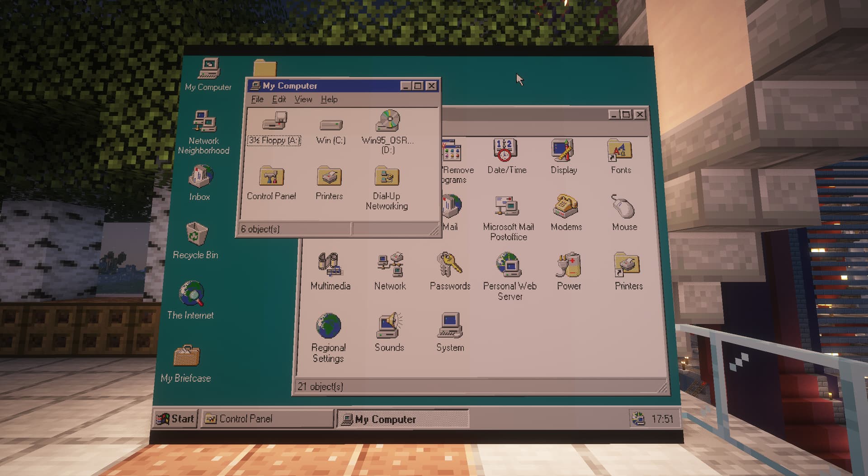Open the Passwords control panel icon
The width and height of the screenshot is (868, 476).
(x=449, y=265)
